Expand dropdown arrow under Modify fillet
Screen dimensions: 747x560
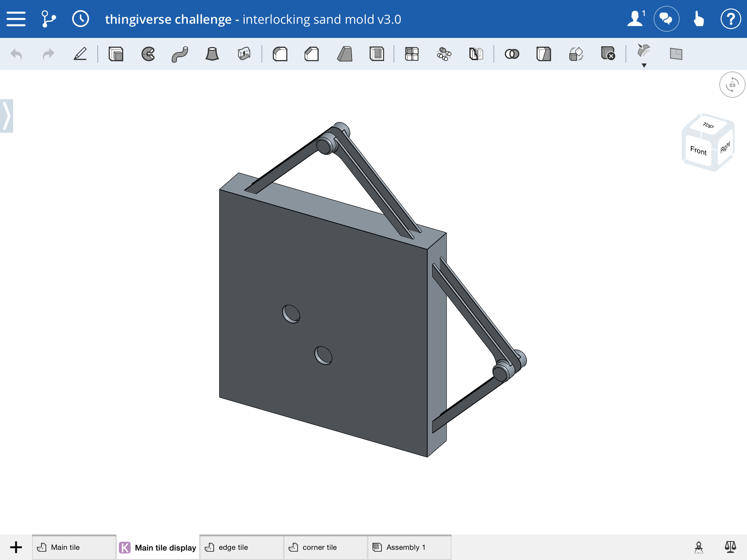[644, 66]
